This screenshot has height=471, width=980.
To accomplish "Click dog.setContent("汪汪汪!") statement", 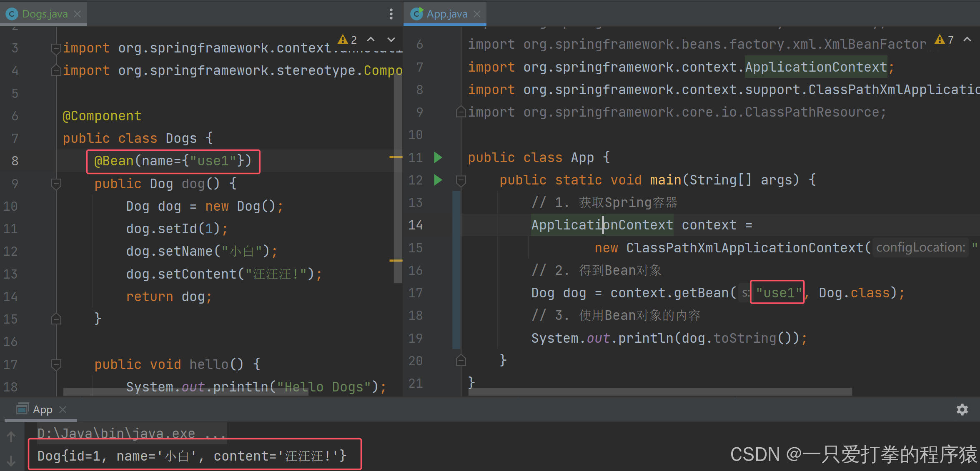I will [224, 274].
